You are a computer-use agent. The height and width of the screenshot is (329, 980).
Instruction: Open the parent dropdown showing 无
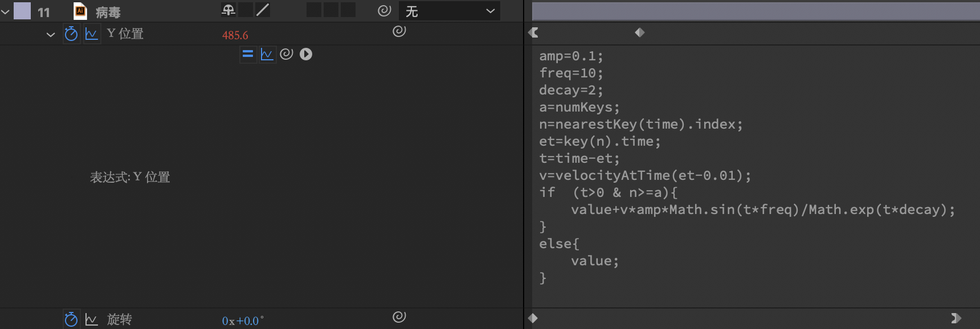pyautogui.click(x=450, y=11)
